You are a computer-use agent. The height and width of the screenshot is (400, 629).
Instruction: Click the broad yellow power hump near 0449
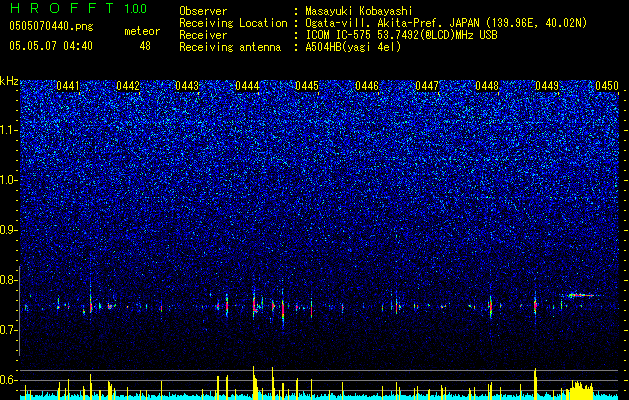(x=579, y=389)
